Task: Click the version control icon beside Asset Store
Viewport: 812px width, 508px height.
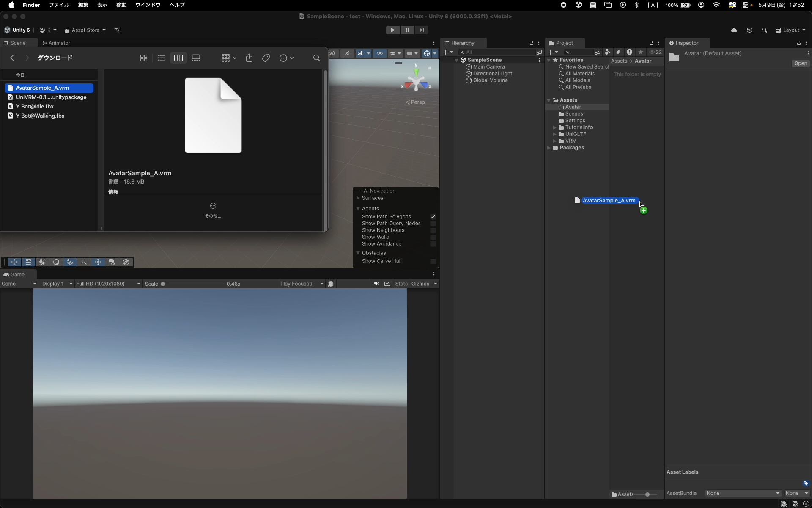Action: coord(117,30)
